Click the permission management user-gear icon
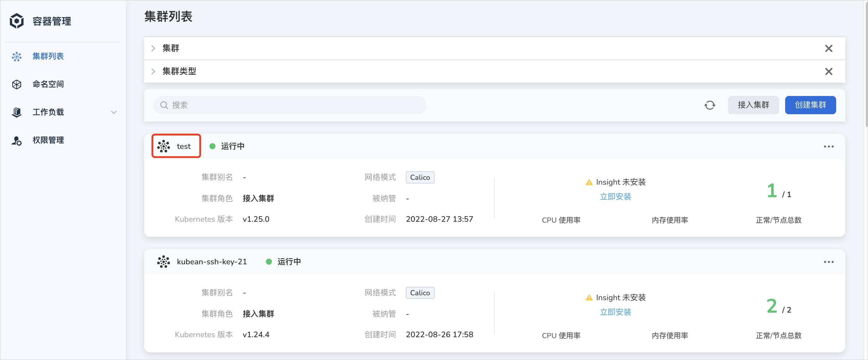The height and width of the screenshot is (360, 868). click(x=16, y=141)
